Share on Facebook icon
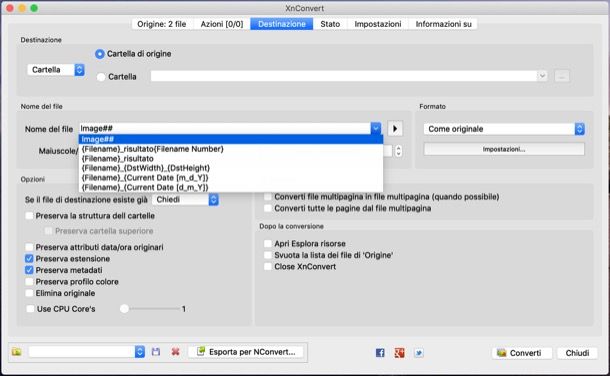This screenshot has height=376, width=610. pyautogui.click(x=380, y=353)
